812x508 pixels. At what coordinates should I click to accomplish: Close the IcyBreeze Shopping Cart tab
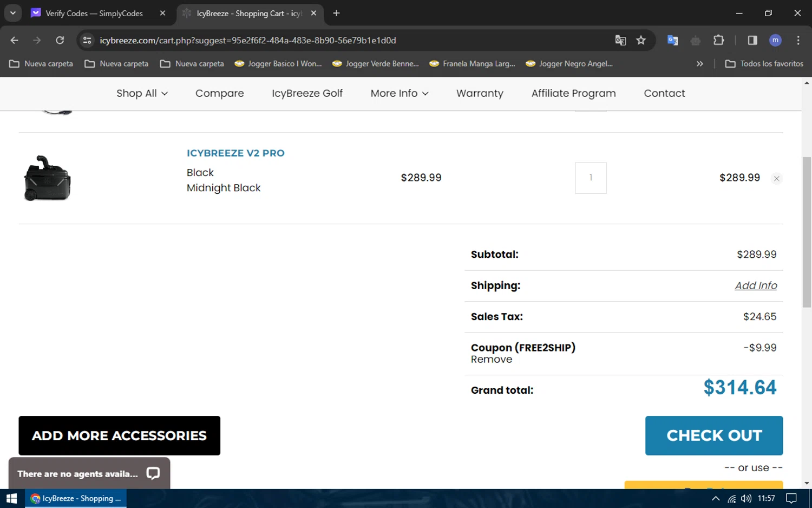click(x=313, y=13)
